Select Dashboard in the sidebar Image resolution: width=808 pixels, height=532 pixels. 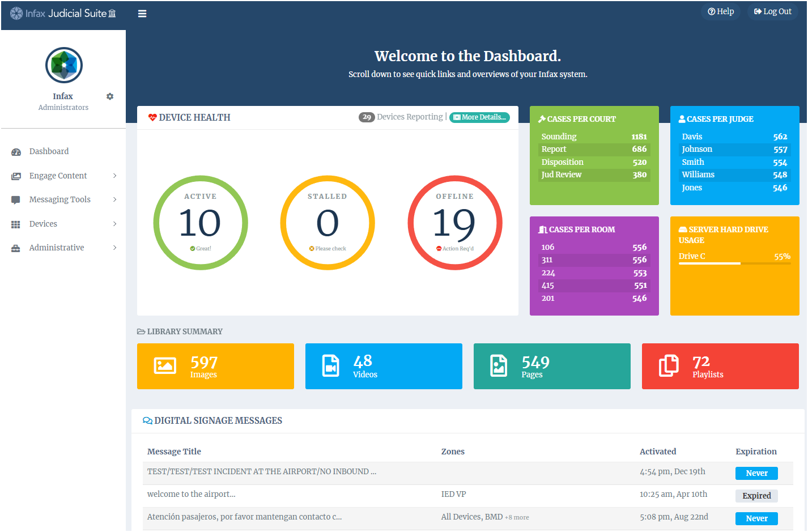(x=49, y=151)
